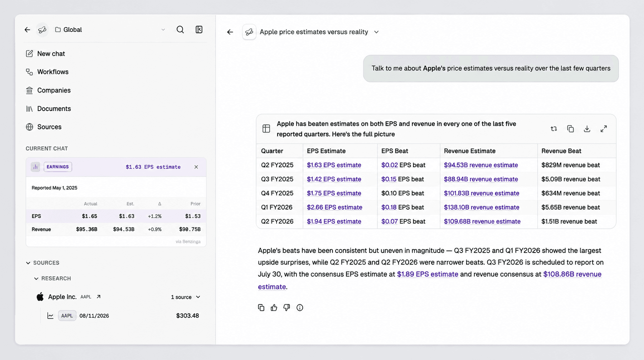Expand the table to fullscreen
The height and width of the screenshot is (360, 644).
click(604, 129)
